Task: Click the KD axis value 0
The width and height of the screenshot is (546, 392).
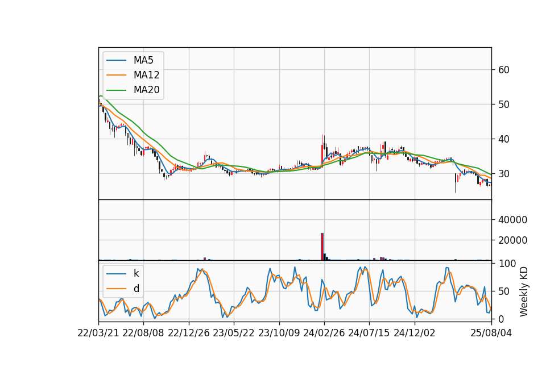Action: [500, 319]
